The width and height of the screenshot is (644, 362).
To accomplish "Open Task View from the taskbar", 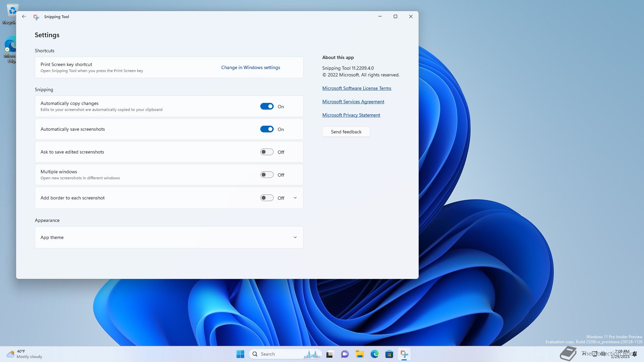I will pyautogui.click(x=330, y=354).
